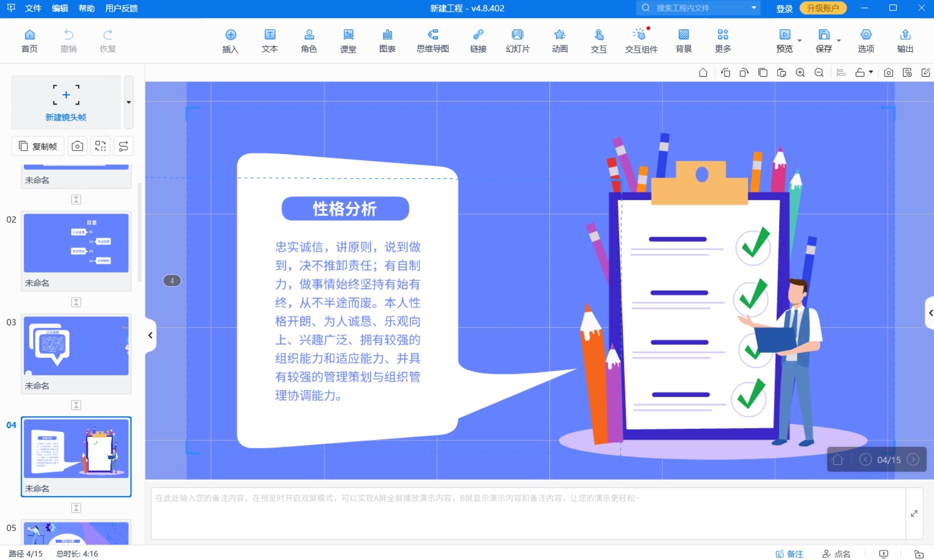The height and width of the screenshot is (560, 934).
Task: Collapse the left frame panel
Action: coord(150,335)
